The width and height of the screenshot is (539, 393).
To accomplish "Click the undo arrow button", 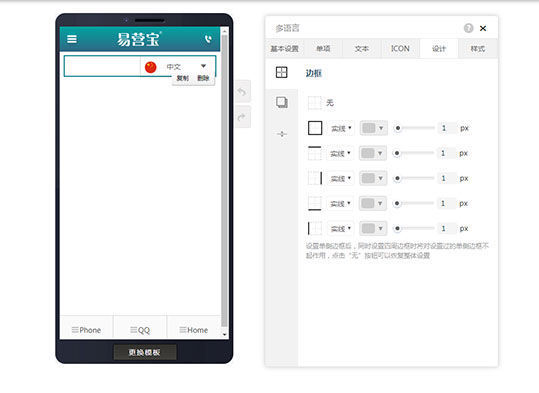I will pos(242,91).
